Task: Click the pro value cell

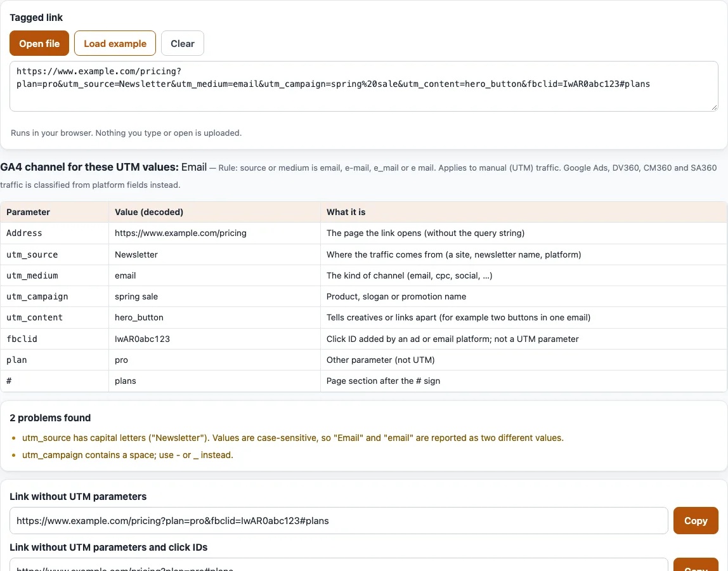Action: tap(214, 360)
